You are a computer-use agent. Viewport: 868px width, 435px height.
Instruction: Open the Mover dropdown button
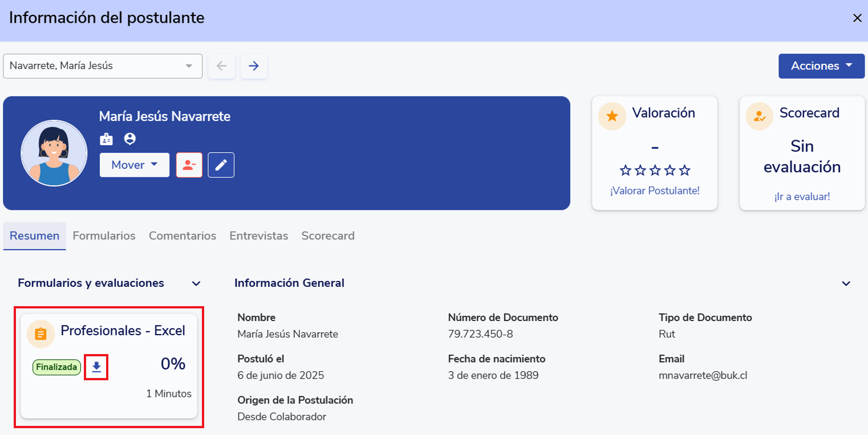pyautogui.click(x=135, y=165)
